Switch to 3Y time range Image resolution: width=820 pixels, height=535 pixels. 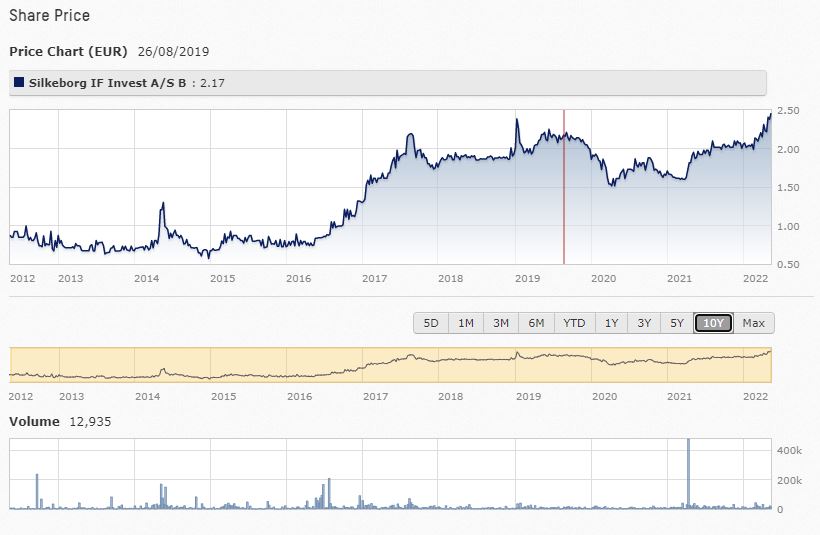coord(644,323)
